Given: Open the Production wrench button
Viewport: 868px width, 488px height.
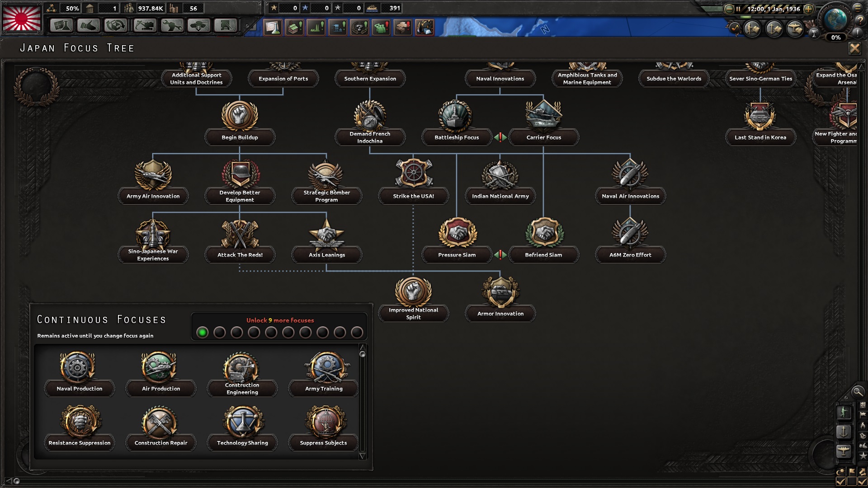Looking at the screenshot, I should point(172,26).
